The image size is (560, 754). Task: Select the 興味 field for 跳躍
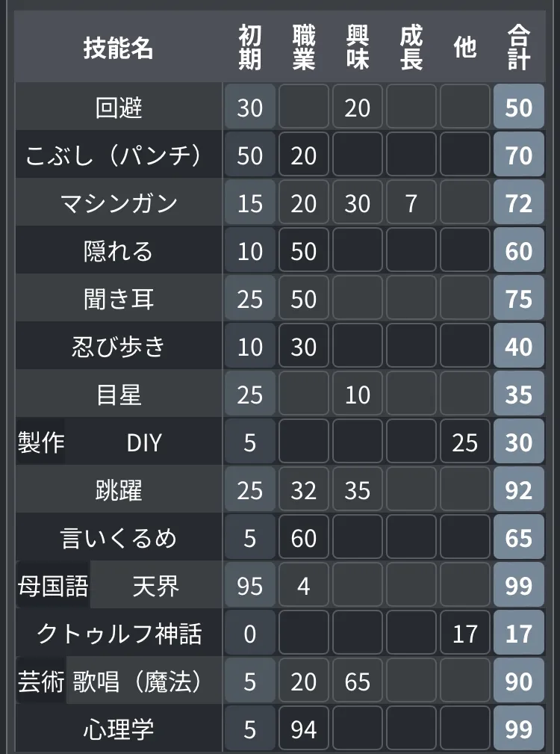coord(358,491)
